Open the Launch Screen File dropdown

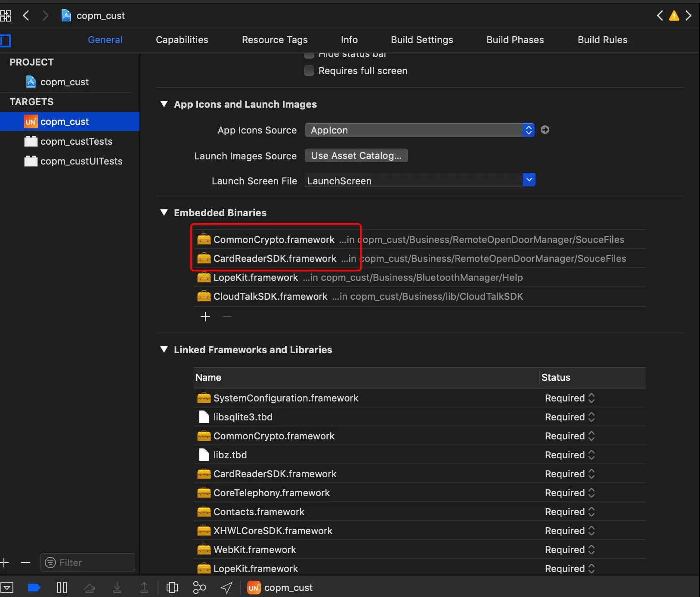pyautogui.click(x=529, y=180)
